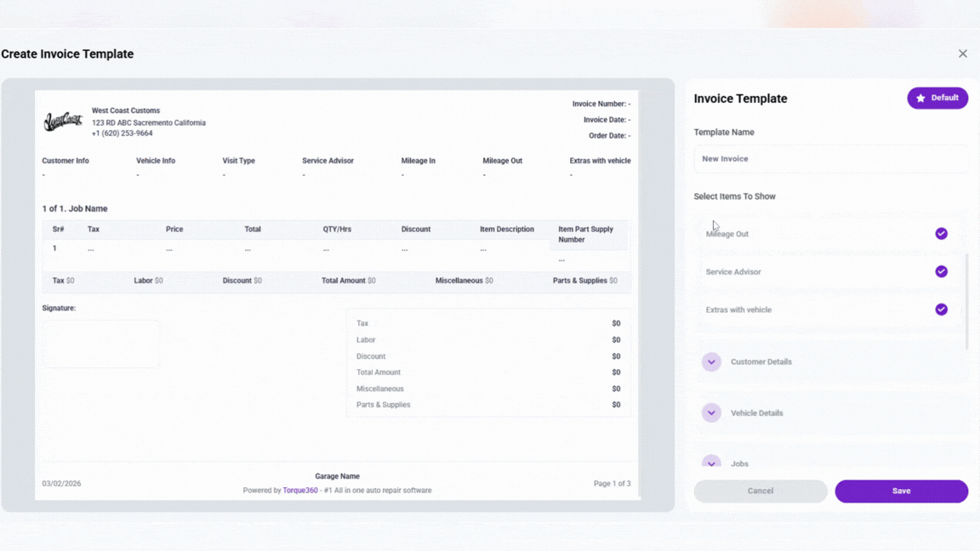The width and height of the screenshot is (980, 551).
Task: Click the Item Description column header
Action: point(506,230)
